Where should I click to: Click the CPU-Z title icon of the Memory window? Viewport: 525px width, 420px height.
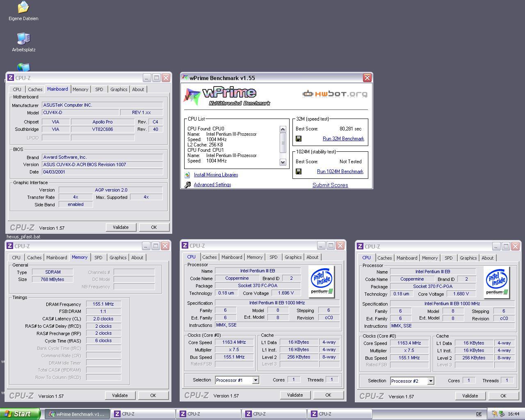[10, 246]
